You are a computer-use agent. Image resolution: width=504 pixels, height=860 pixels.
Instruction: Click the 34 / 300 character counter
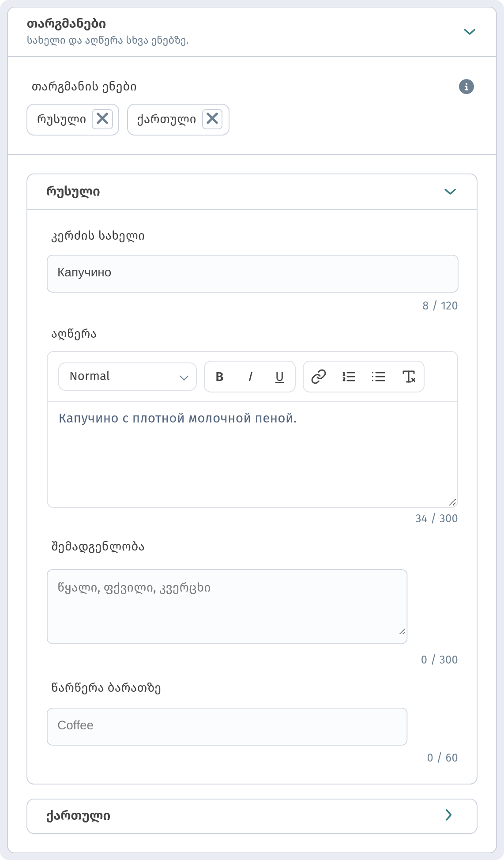[x=436, y=518]
